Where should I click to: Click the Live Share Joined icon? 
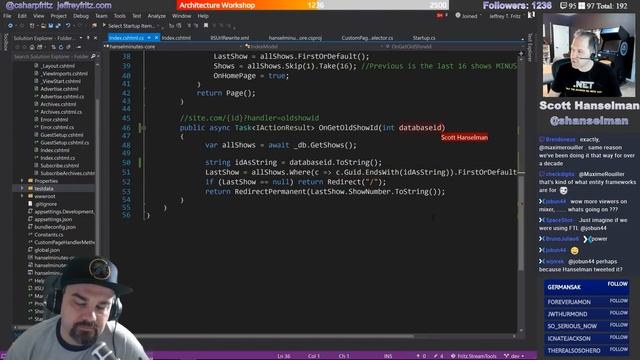pos(458,16)
